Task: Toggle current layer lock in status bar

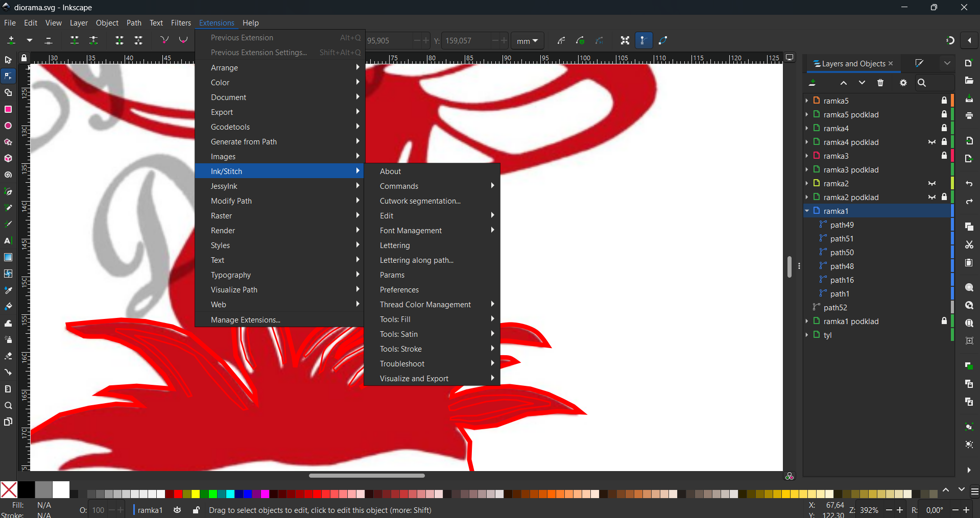Action: click(x=196, y=510)
